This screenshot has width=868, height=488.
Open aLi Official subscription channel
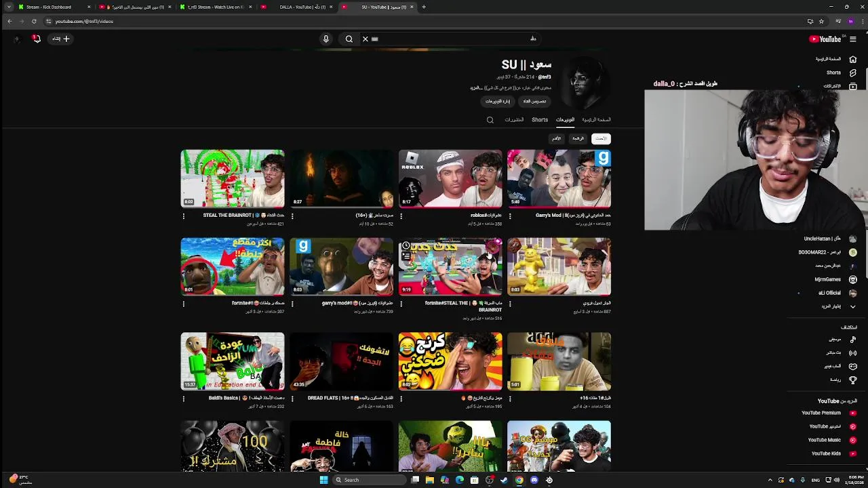[837, 293]
